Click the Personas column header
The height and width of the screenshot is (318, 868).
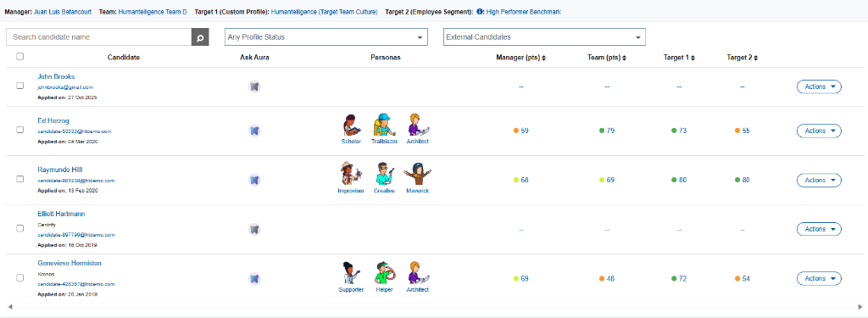(386, 58)
